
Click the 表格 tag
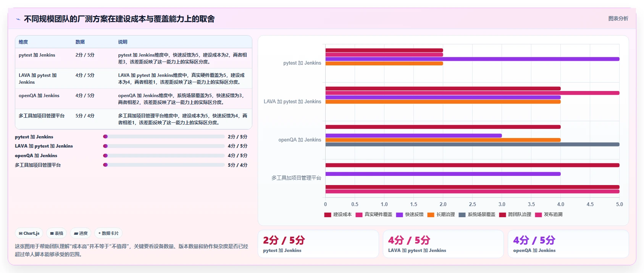point(57,233)
